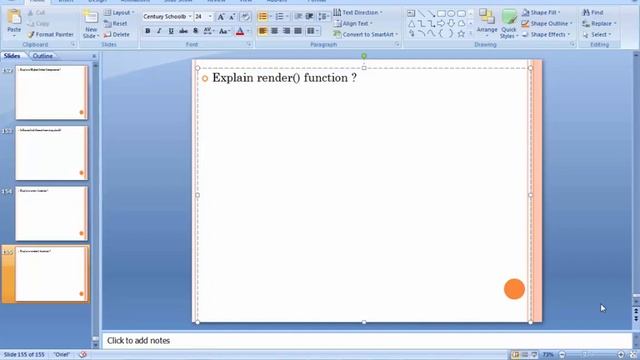Open the Select menu in Editing
This screenshot has height=360, width=640.
point(596,35)
